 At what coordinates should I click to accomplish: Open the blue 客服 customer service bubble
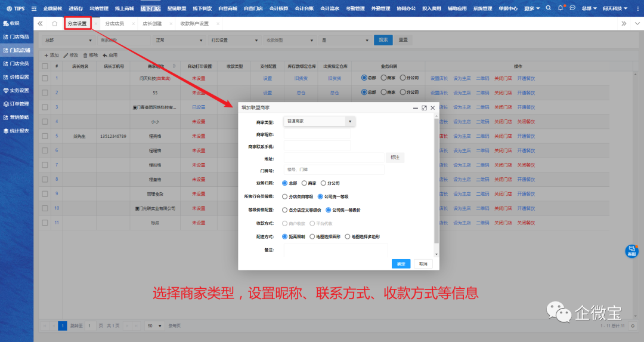tap(631, 251)
